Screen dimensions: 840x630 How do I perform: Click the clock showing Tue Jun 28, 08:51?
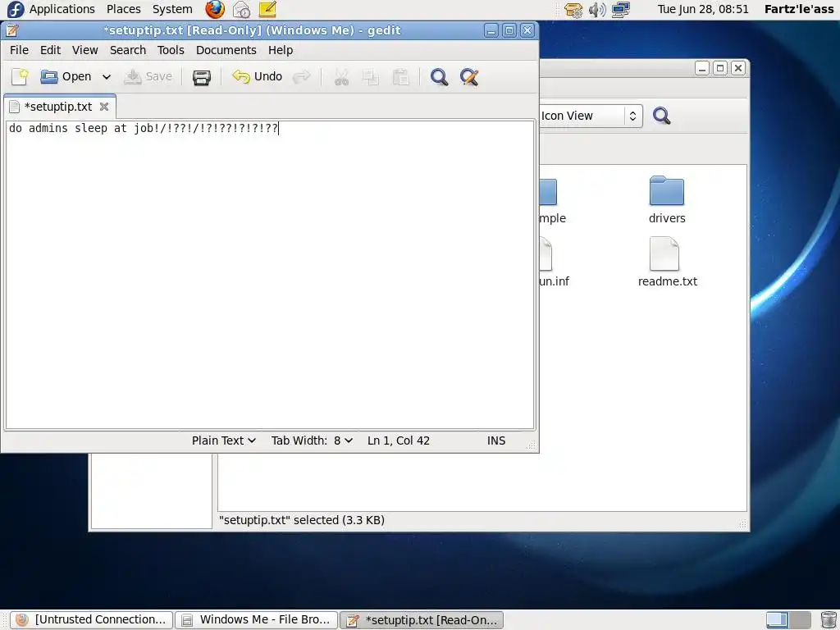pyautogui.click(x=703, y=9)
